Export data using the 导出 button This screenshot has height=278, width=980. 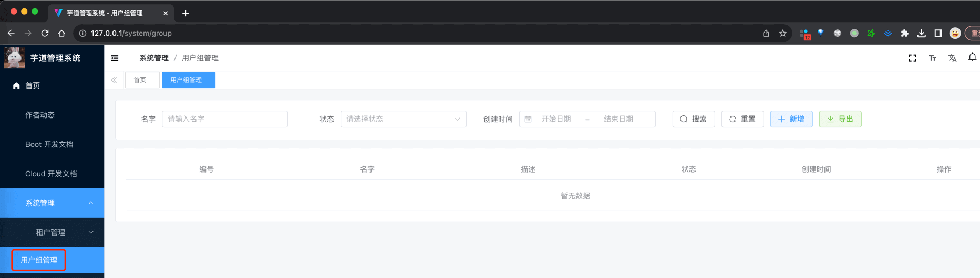840,119
